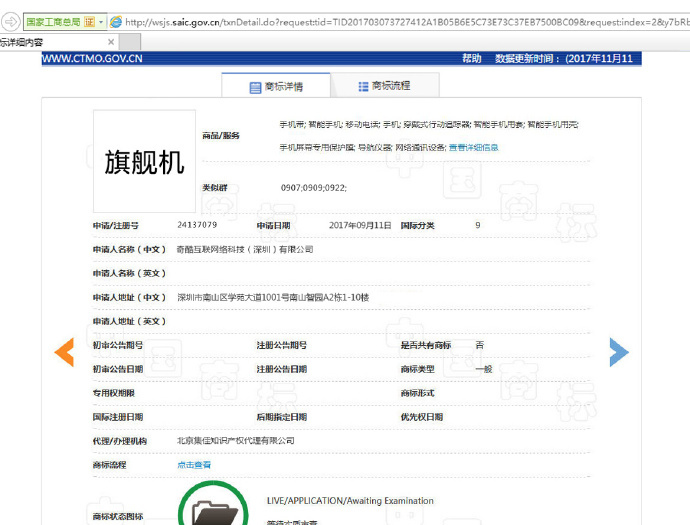Click the 商标形式 label

click(418, 393)
